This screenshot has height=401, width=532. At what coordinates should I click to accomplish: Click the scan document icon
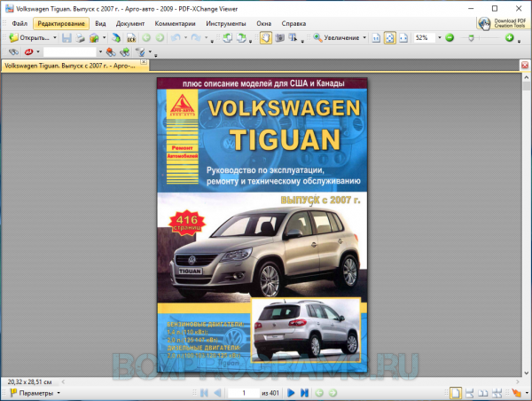point(116,37)
